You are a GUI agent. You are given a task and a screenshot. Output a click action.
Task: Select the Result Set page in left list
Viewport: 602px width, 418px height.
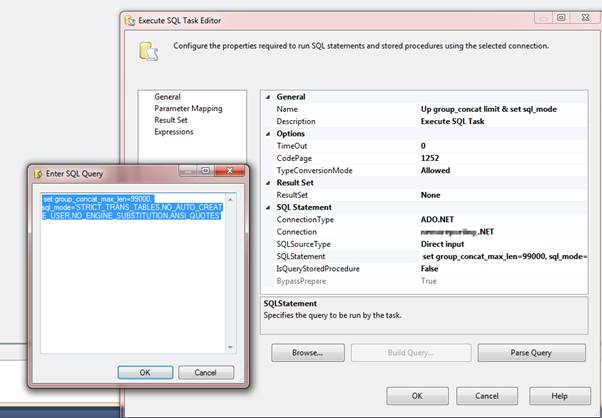click(x=172, y=120)
